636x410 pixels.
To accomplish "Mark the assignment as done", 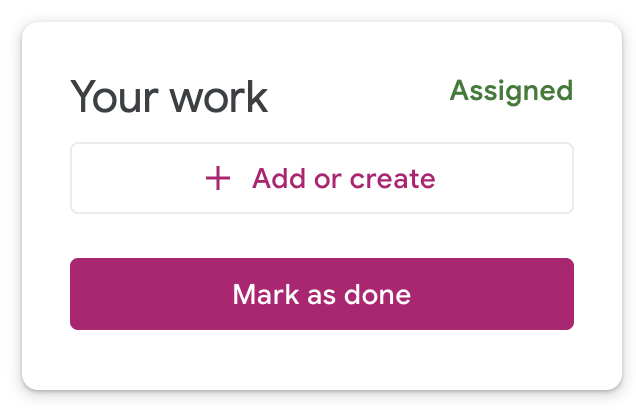I will [321, 294].
